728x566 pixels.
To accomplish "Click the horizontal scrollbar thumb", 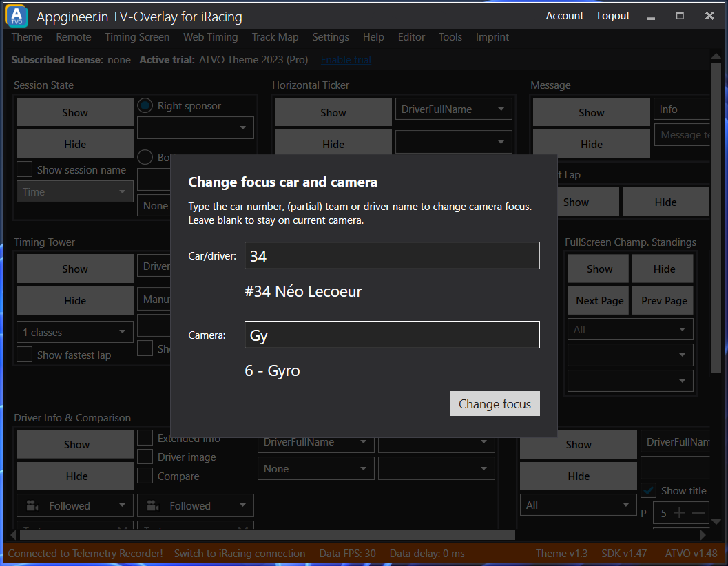I will click(267, 535).
